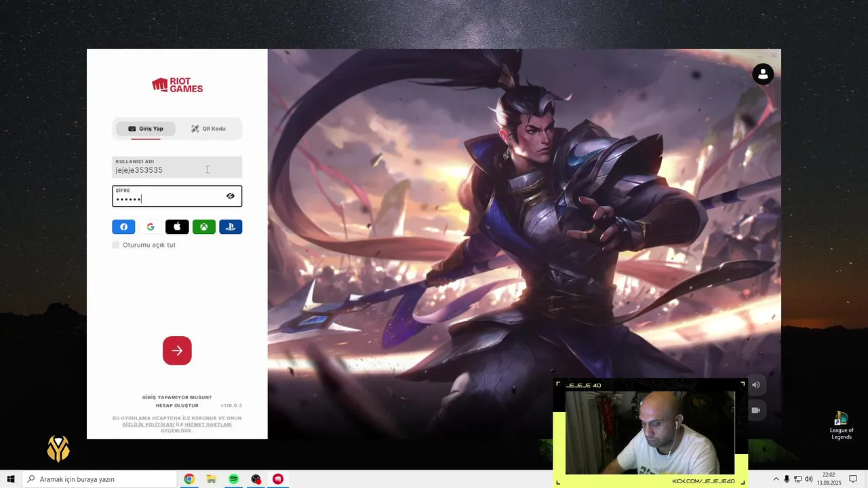The width and height of the screenshot is (868, 488).
Task: Click the golden emblem icon at bottom-left of the desktop
Action: (x=58, y=448)
